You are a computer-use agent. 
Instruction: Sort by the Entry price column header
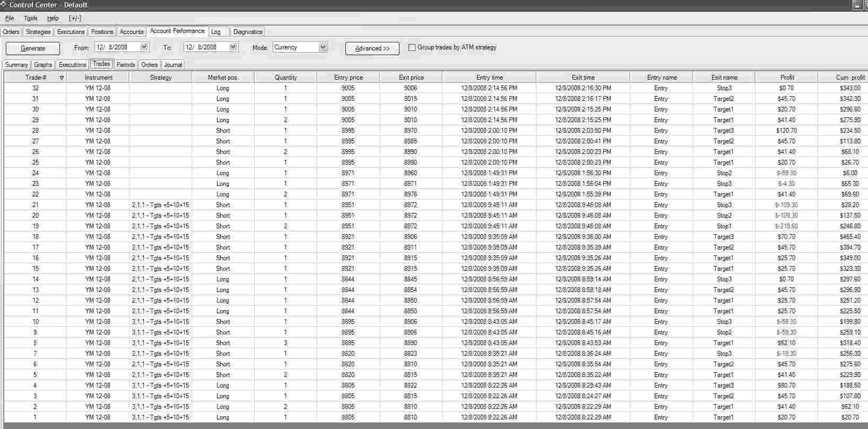349,78
